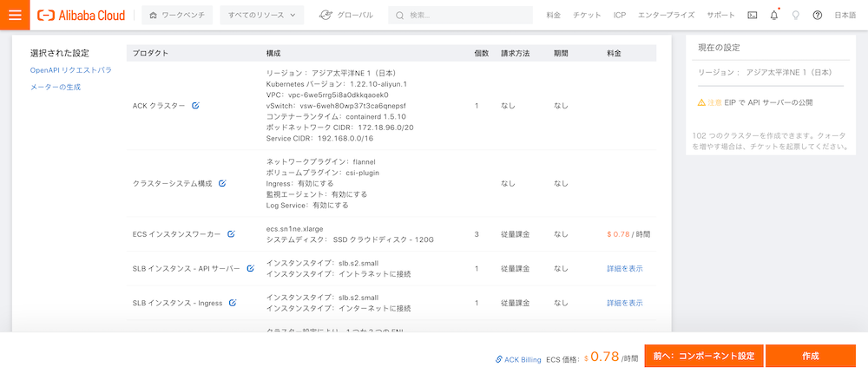
Task: Edit SLB インスタンス - Ingress entry
Action: coord(233,303)
